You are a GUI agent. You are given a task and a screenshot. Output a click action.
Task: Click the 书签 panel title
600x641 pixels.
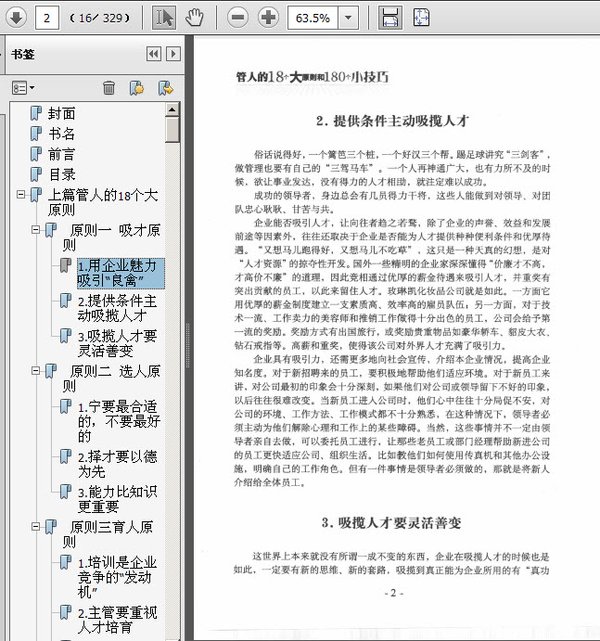click(23, 54)
